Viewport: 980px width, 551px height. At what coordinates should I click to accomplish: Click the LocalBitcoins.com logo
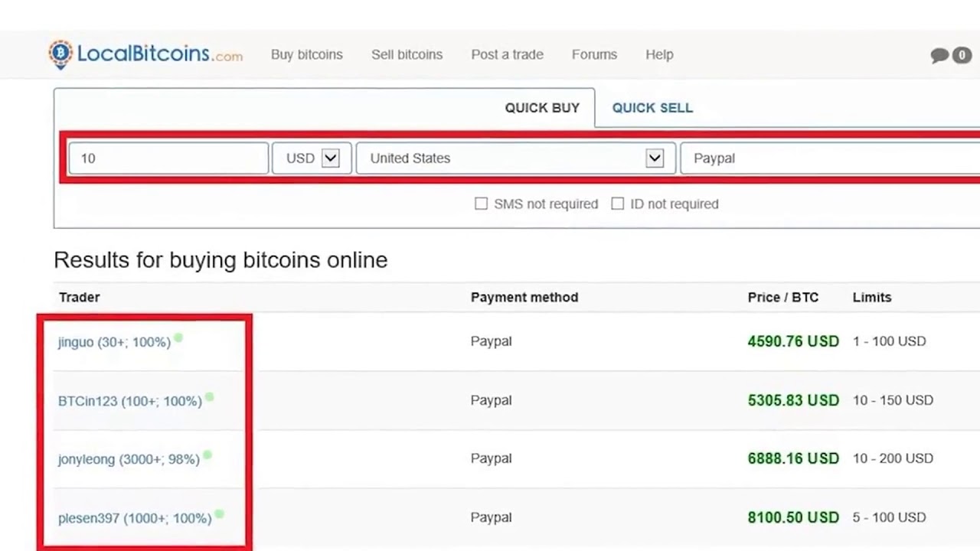[145, 54]
